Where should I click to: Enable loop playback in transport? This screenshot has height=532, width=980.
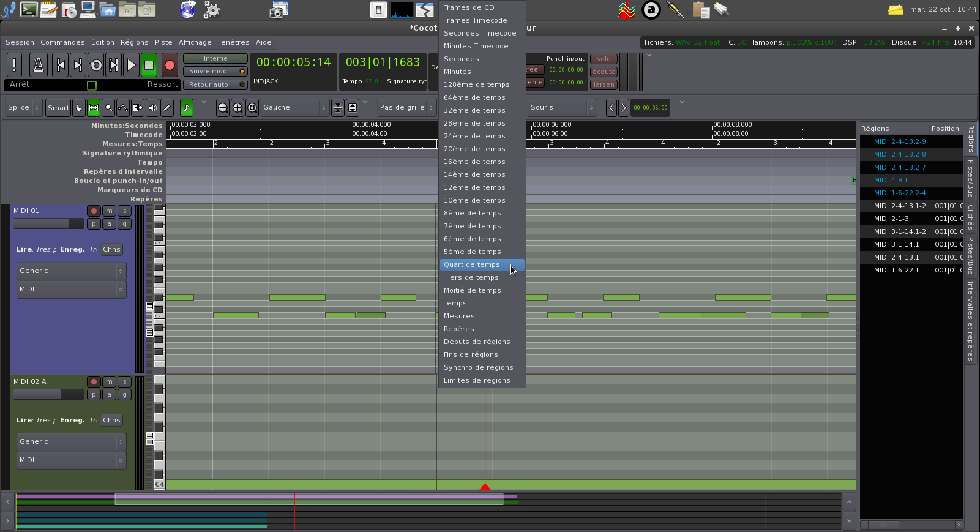pos(95,65)
